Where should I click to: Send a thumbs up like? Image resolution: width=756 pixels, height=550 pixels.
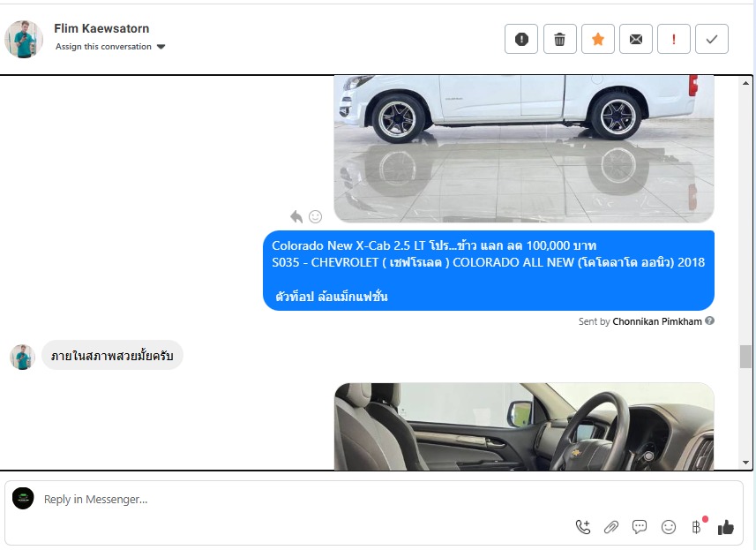[x=726, y=527]
